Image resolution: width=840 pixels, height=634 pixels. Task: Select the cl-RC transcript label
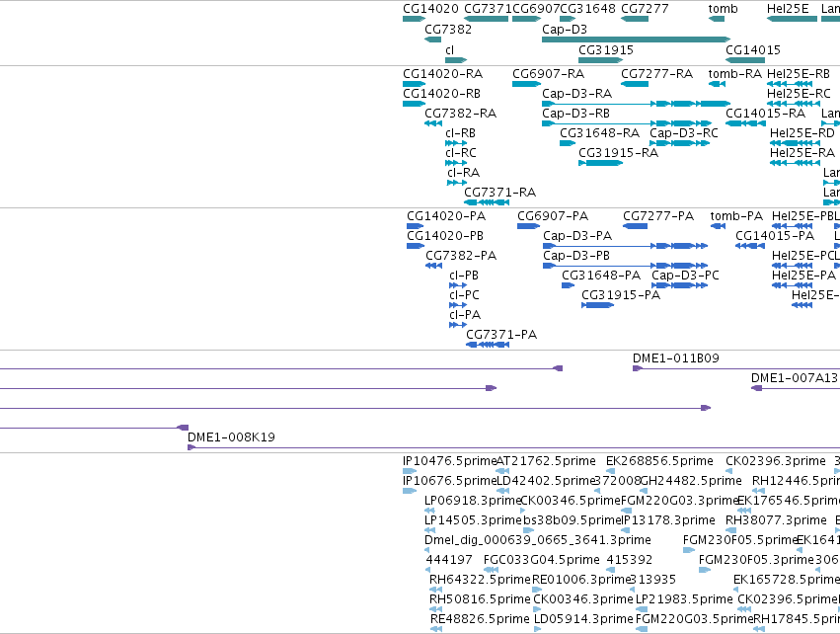460,153
